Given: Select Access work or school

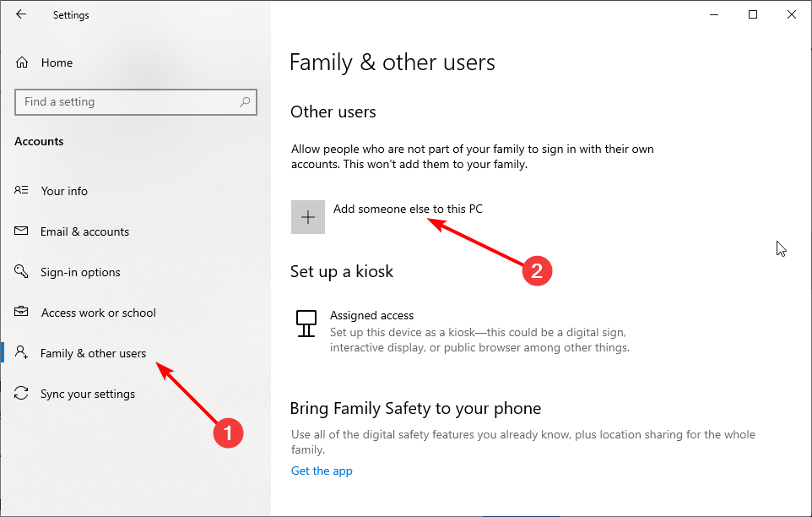Looking at the screenshot, I should pyautogui.click(x=98, y=313).
